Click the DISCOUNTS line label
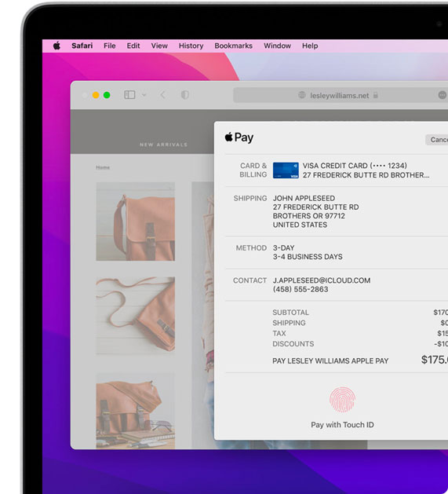 293,344
